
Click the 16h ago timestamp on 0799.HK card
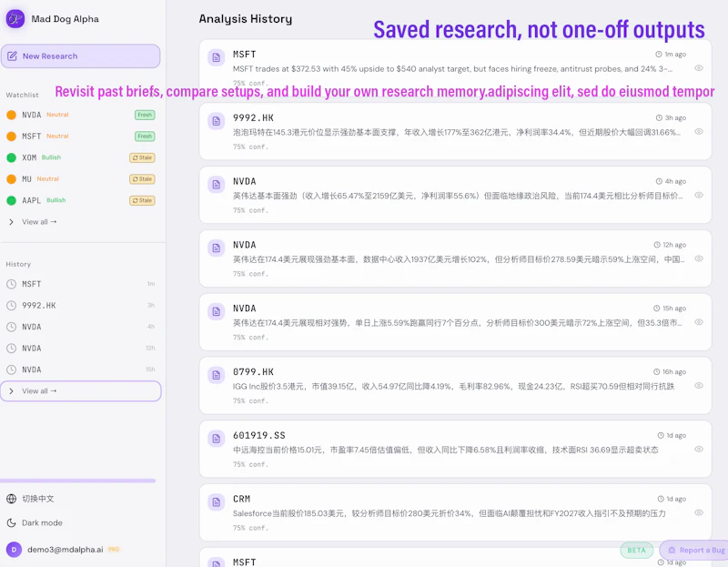tap(670, 372)
